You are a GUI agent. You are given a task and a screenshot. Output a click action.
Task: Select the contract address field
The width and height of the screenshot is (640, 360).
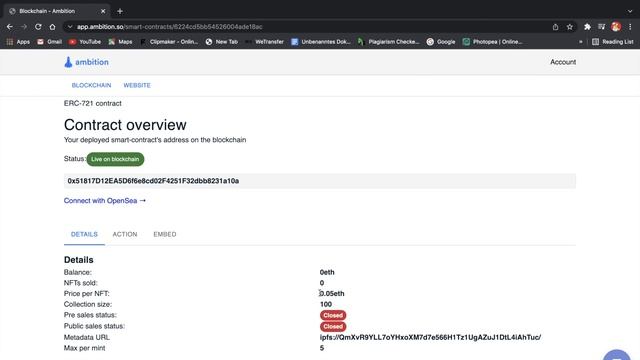tap(320, 181)
